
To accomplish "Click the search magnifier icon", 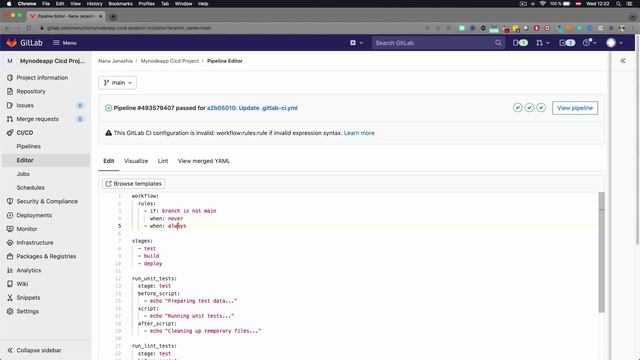I will point(498,43).
